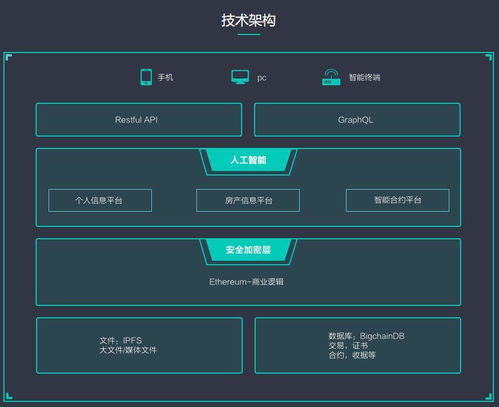499x407 pixels.
Task: Click the PC monitor icon
Action: tap(240, 77)
